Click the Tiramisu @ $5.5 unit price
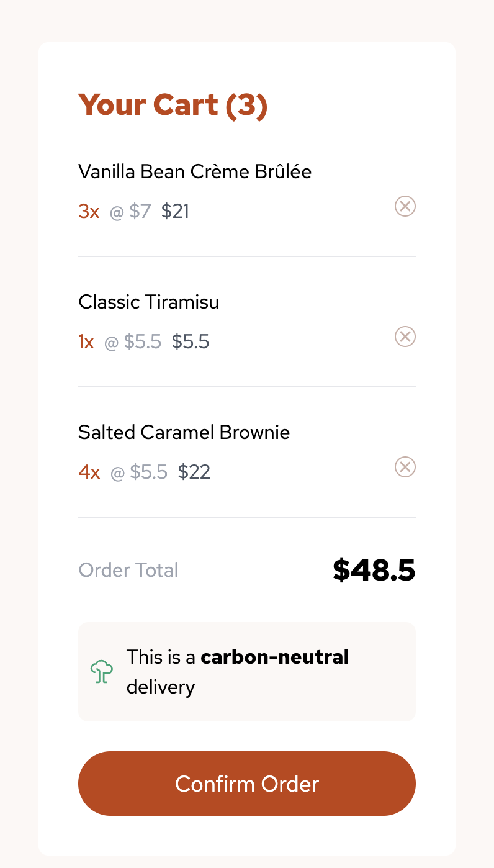Screen dimensions: 494x868 click(x=133, y=342)
